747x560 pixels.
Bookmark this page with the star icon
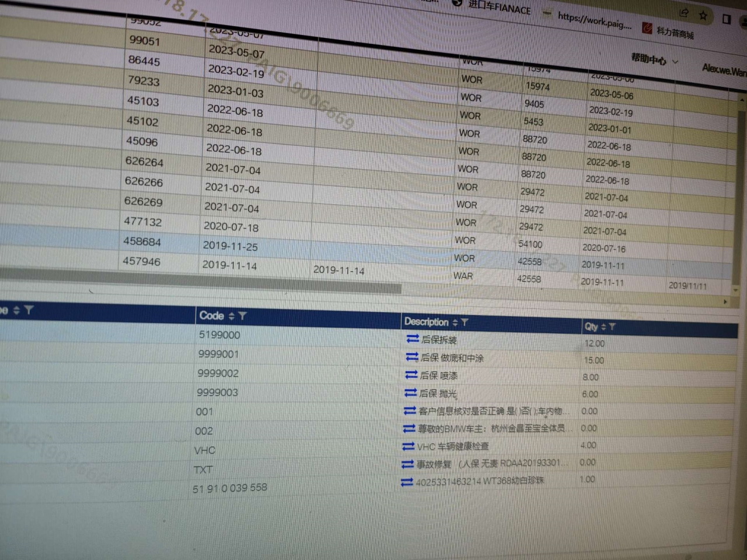(x=703, y=16)
